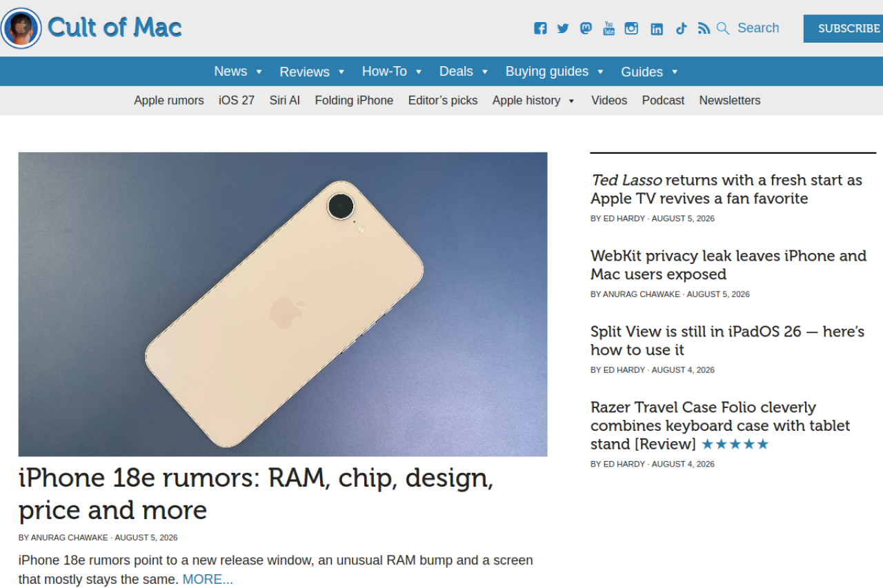Screen dimensions: 883x588
Task: Expand the Reviews menu arrow
Action: (341, 72)
